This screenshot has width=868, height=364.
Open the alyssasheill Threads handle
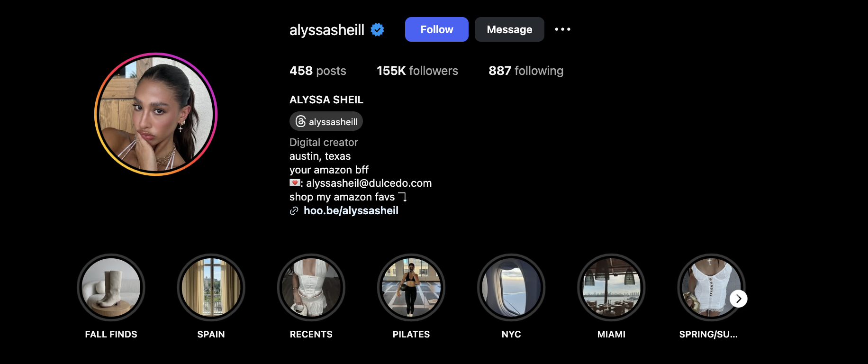[x=326, y=121]
